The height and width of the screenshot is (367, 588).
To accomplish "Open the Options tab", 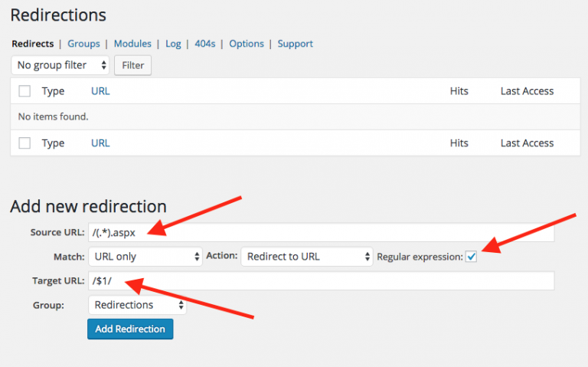I will click(246, 44).
